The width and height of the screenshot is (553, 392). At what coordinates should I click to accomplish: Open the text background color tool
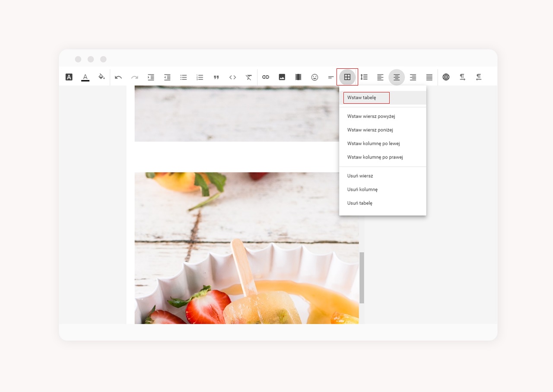(69, 77)
